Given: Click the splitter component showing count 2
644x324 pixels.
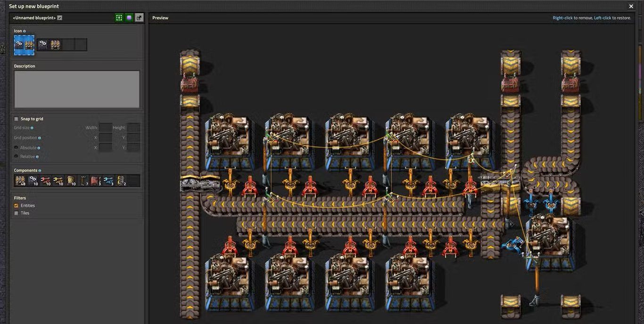Looking at the screenshot, I should [121, 180].
